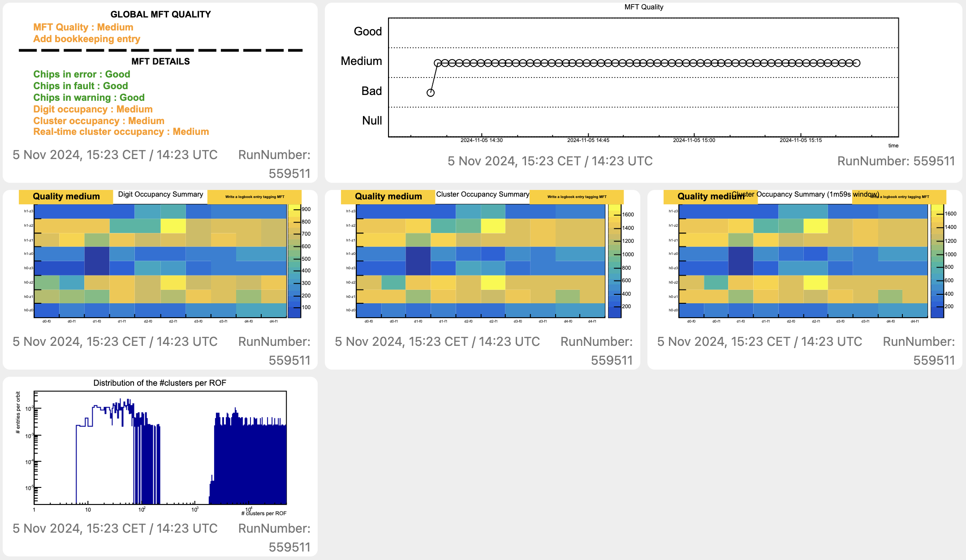Image resolution: width=966 pixels, height=560 pixels.
Task: Click 'd0-f0' column label on Cluster Occupancy Summary
Action: pyautogui.click(x=369, y=321)
